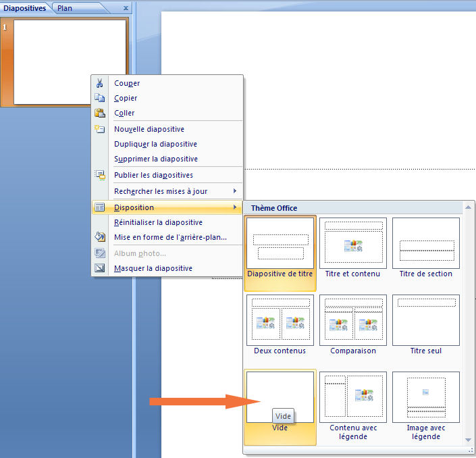The height and width of the screenshot is (458, 476).
Task: Click the paint bucket background format icon
Action: point(100,237)
